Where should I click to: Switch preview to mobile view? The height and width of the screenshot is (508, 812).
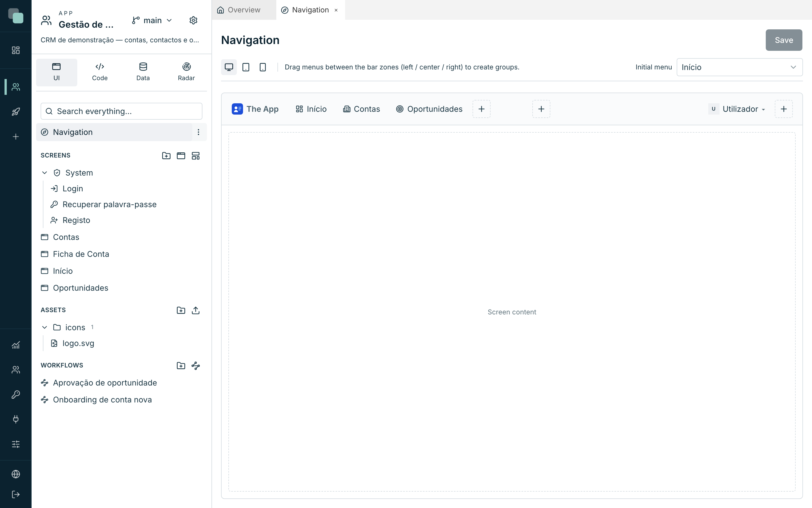263,67
